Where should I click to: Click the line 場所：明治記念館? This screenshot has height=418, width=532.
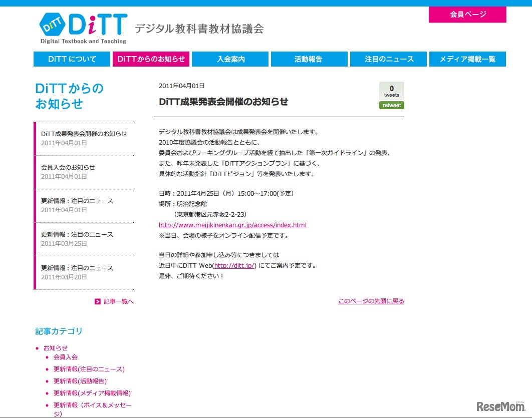[183, 204]
